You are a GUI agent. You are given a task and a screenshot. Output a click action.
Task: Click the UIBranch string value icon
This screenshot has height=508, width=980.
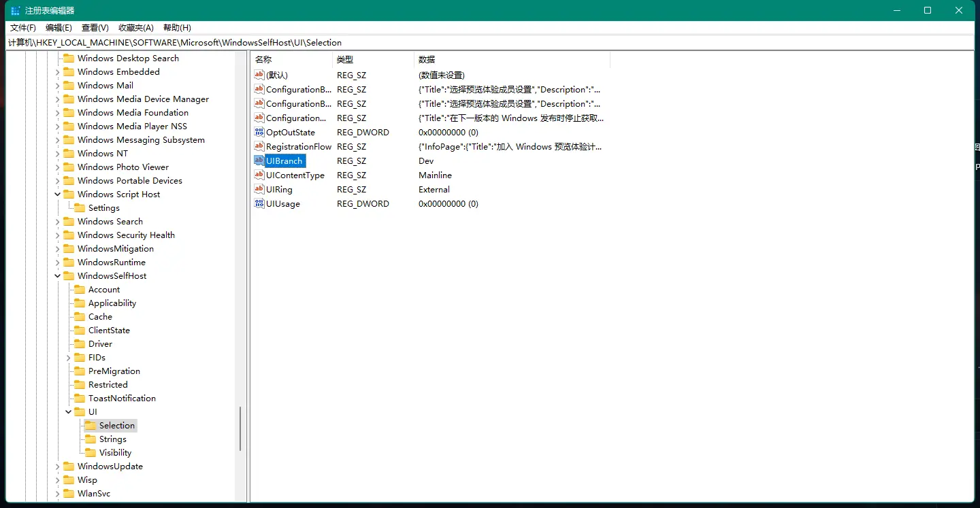259,160
